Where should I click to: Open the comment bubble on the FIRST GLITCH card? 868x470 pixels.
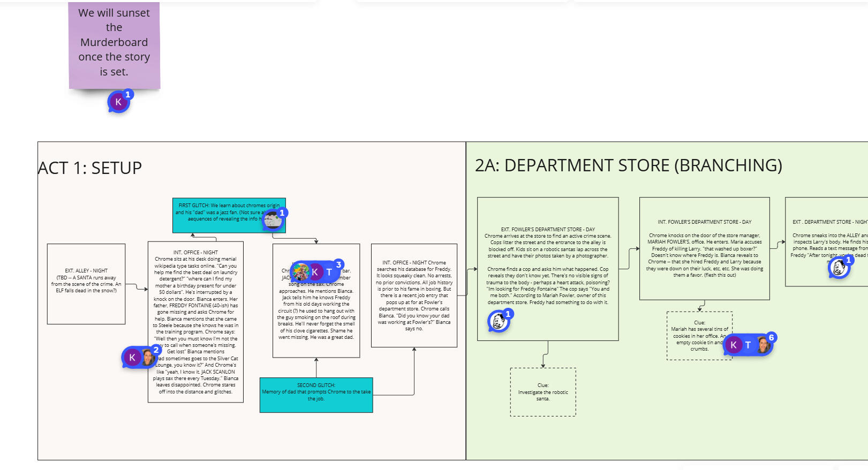[x=273, y=219]
